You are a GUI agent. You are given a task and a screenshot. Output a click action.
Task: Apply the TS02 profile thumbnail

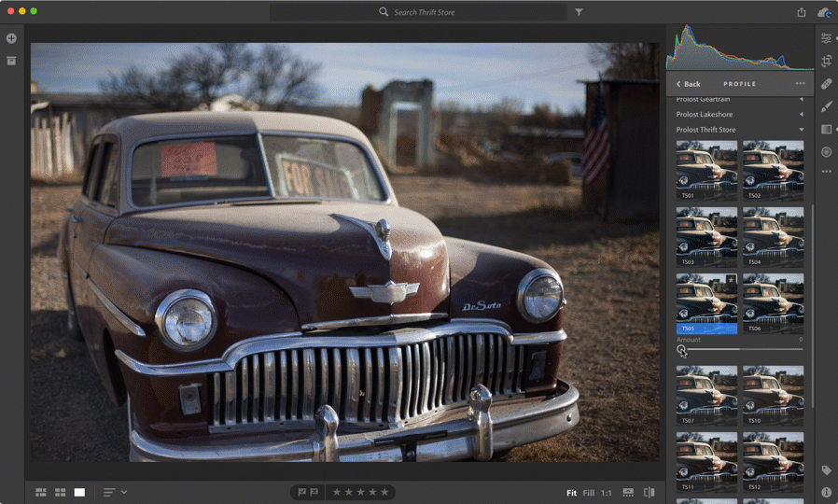[x=773, y=171]
